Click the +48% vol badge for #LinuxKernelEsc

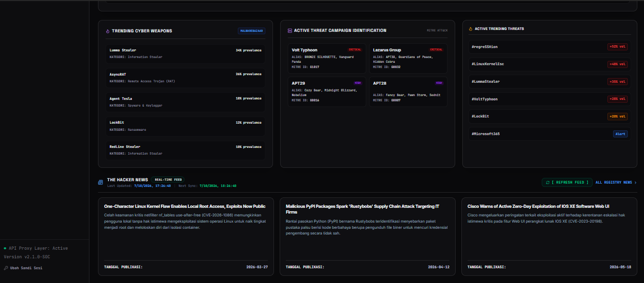(x=617, y=64)
